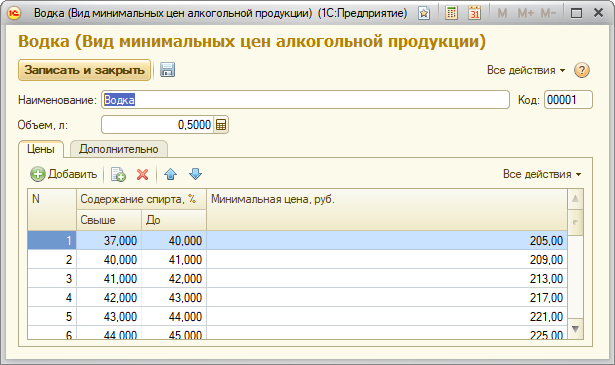The height and width of the screenshot is (365, 615).
Task: Click the 'Добавить' button
Action: pyautogui.click(x=64, y=174)
